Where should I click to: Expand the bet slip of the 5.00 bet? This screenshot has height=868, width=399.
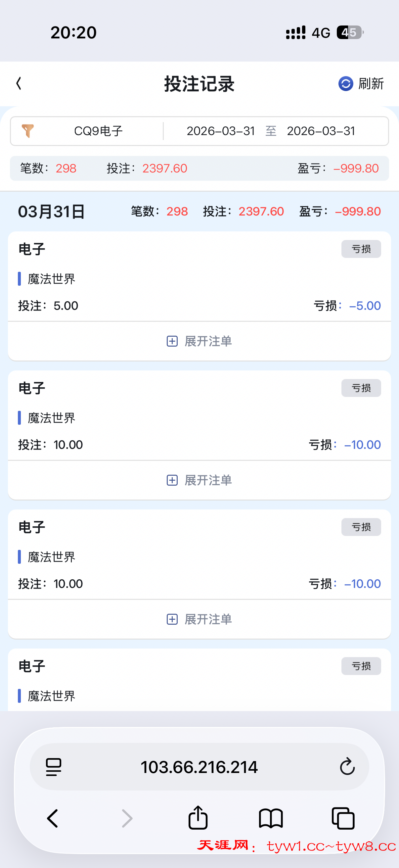coord(199,341)
